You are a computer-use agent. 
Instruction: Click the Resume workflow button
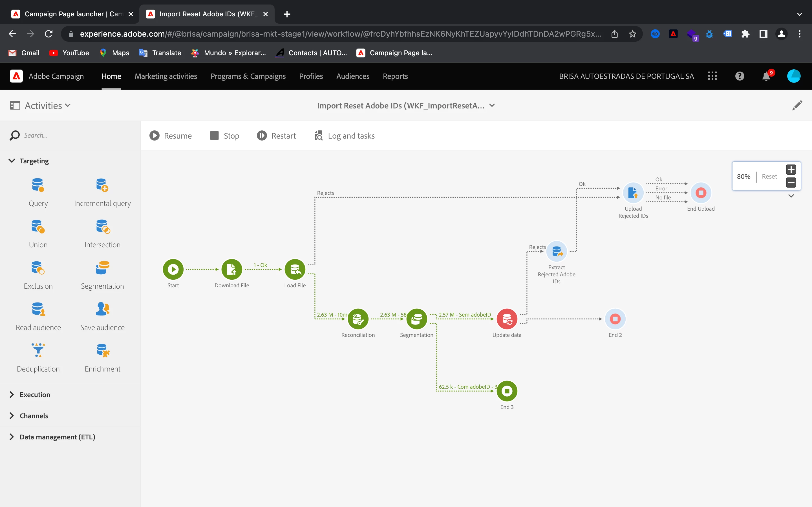pyautogui.click(x=171, y=136)
